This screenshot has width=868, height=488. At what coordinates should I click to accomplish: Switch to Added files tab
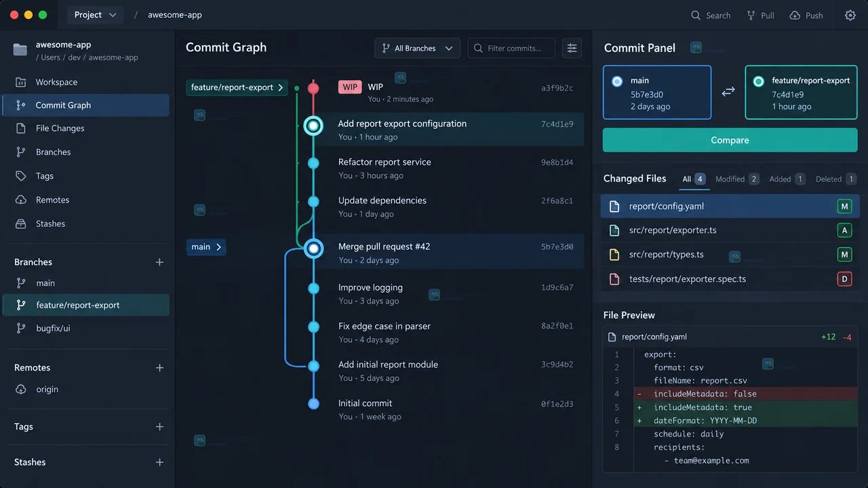[787, 179]
